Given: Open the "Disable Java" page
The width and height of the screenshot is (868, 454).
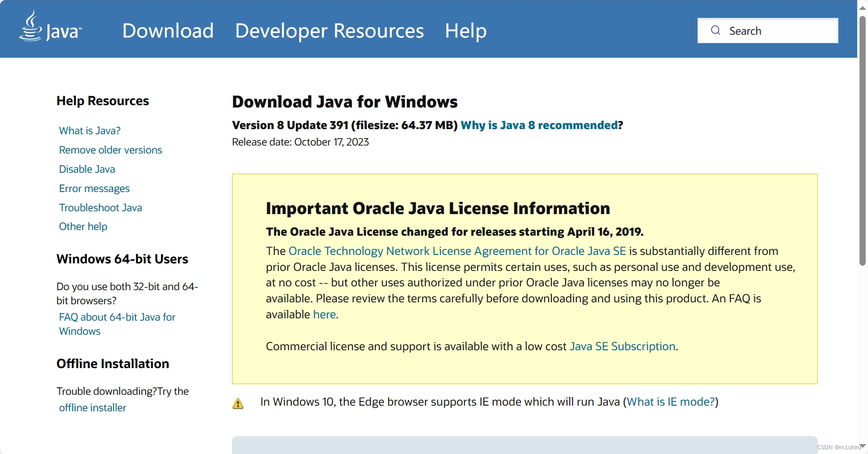Looking at the screenshot, I should pos(87,169).
